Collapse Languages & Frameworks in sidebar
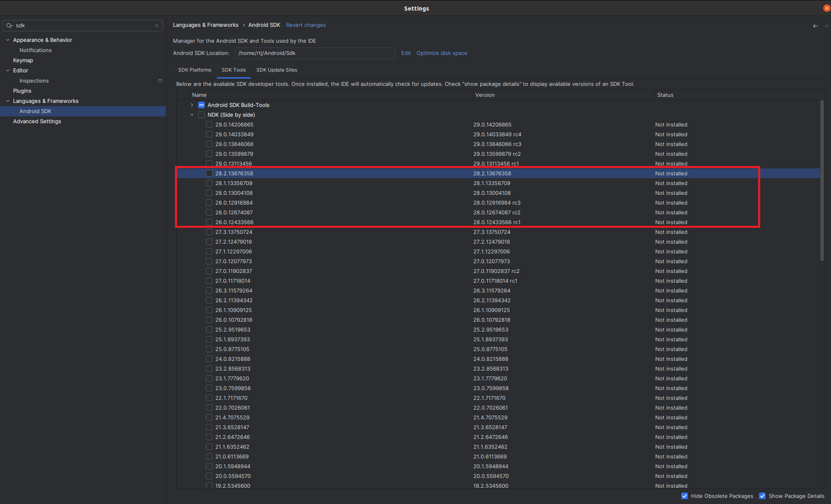 point(8,101)
